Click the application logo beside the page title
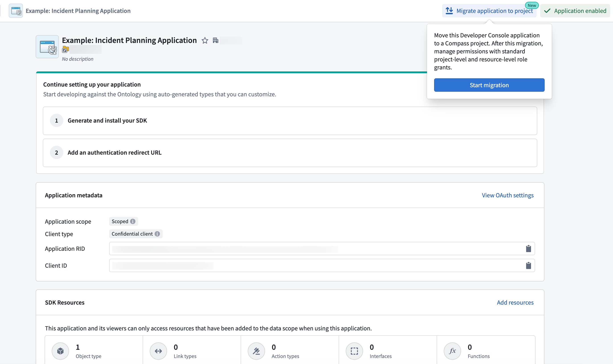Viewport: 613px width, 364px height. click(x=47, y=47)
